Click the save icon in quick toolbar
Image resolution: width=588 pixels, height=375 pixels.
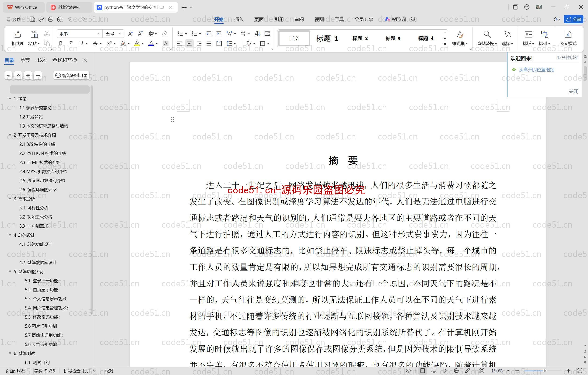tap(32, 19)
